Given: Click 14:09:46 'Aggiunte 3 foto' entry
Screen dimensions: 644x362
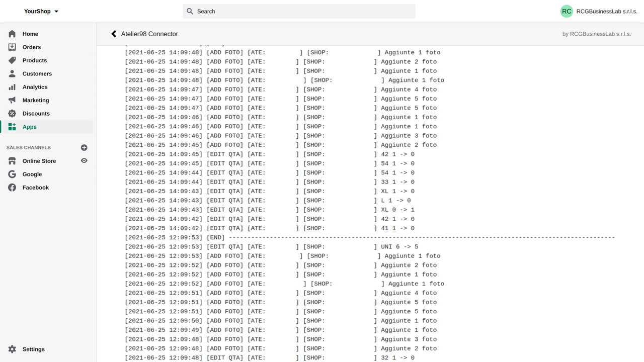Looking at the screenshot, I should click(x=281, y=136).
